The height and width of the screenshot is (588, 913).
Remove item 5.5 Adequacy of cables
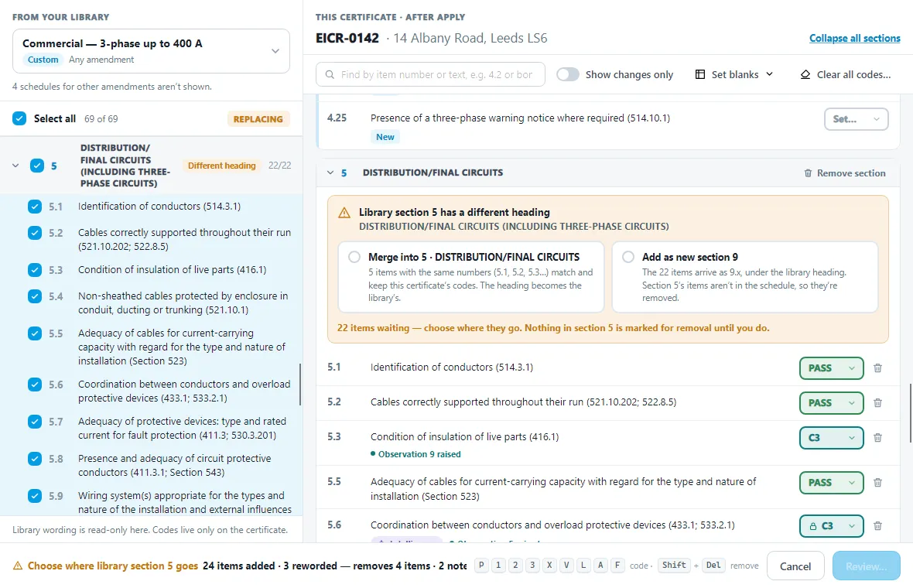[x=877, y=483]
